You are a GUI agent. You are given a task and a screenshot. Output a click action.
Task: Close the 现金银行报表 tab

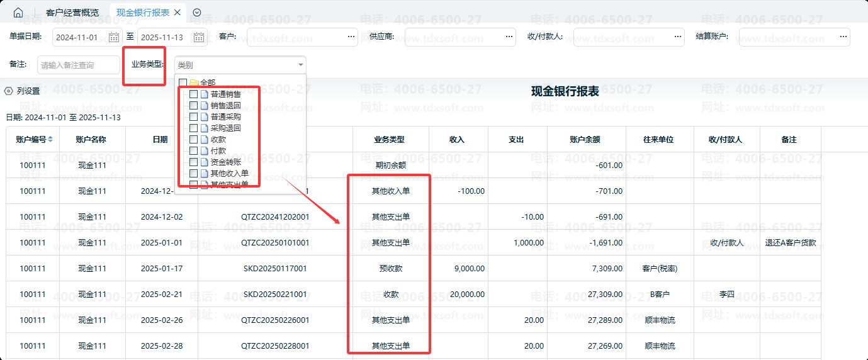[x=177, y=13]
